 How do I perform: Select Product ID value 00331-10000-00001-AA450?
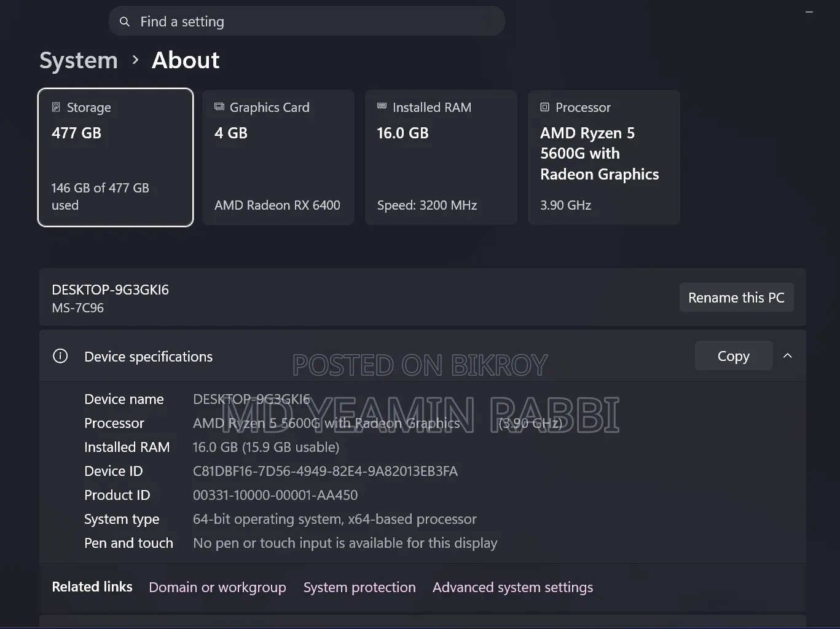pos(275,495)
